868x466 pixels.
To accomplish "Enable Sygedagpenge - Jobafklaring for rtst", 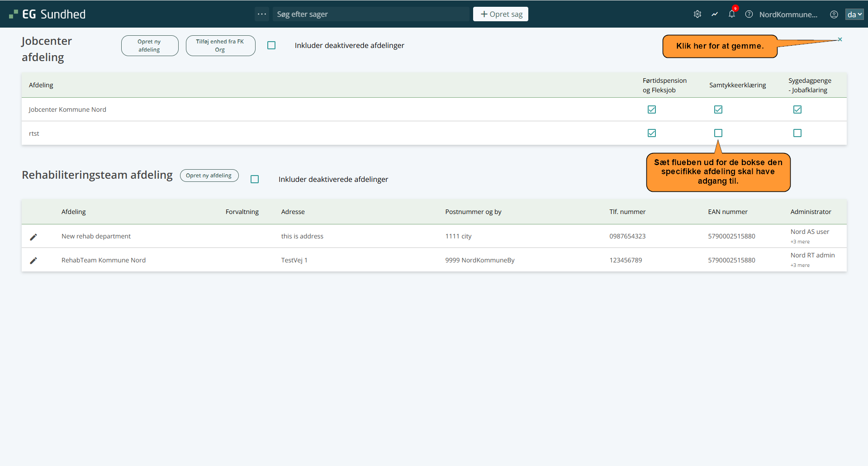I will coord(797,133).
